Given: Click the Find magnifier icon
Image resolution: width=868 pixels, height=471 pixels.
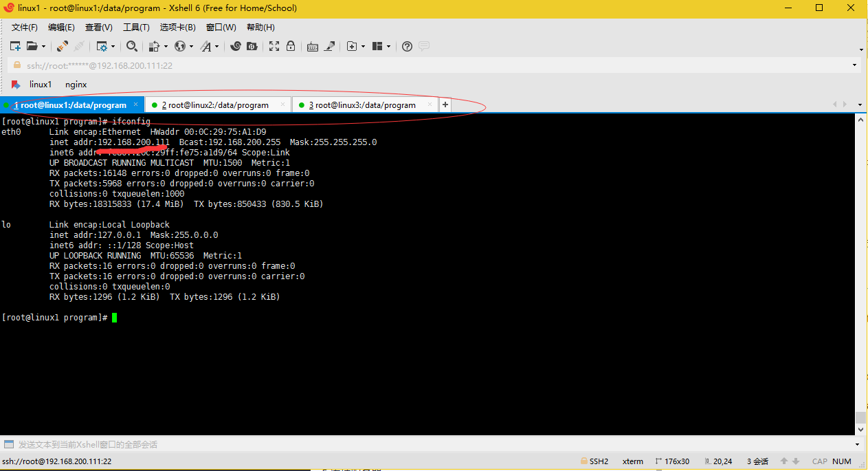Looking at the screenshot, I should [131, 46].
